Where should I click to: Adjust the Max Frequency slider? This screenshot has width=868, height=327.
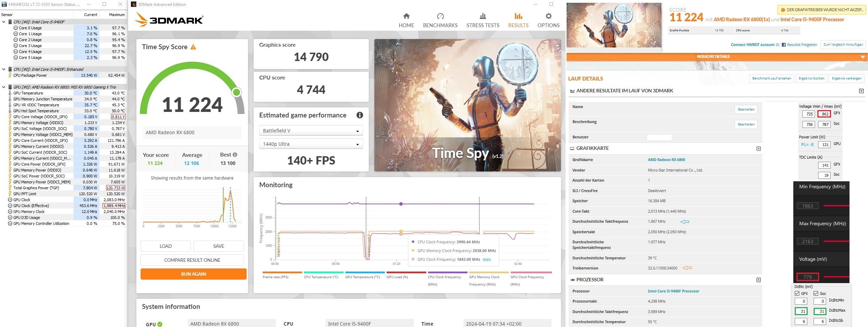pyautogui.click(x=836, y=241)
